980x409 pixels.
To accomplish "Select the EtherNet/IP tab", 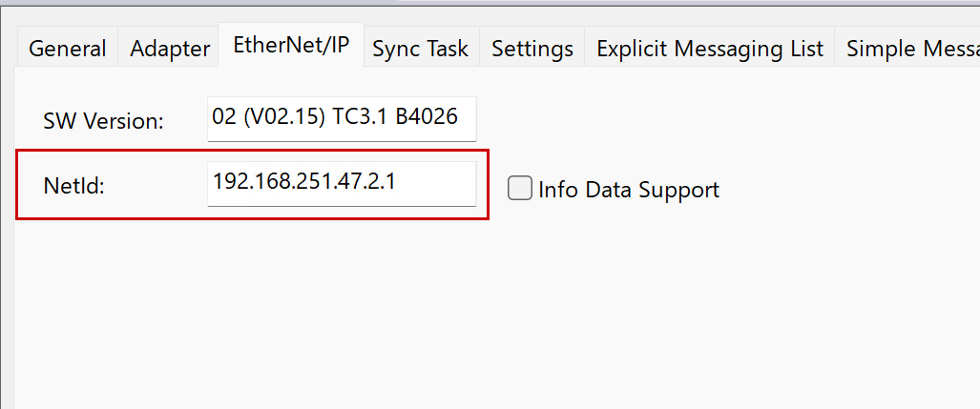I will (291, 46).
